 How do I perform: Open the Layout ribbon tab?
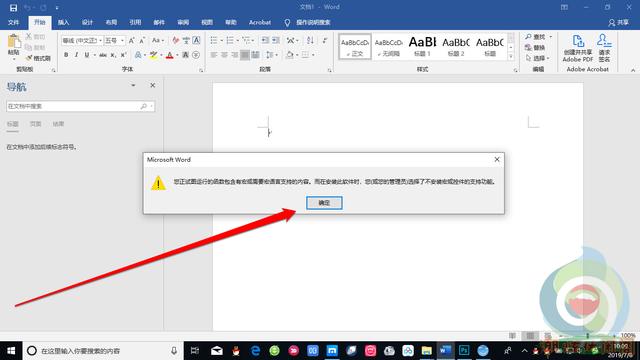[111, 22]
